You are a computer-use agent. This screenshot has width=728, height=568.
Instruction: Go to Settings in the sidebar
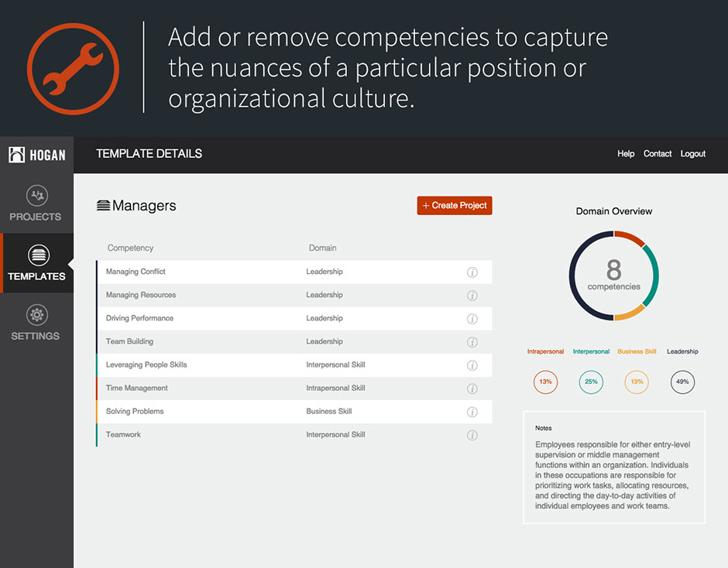point(36,323)
